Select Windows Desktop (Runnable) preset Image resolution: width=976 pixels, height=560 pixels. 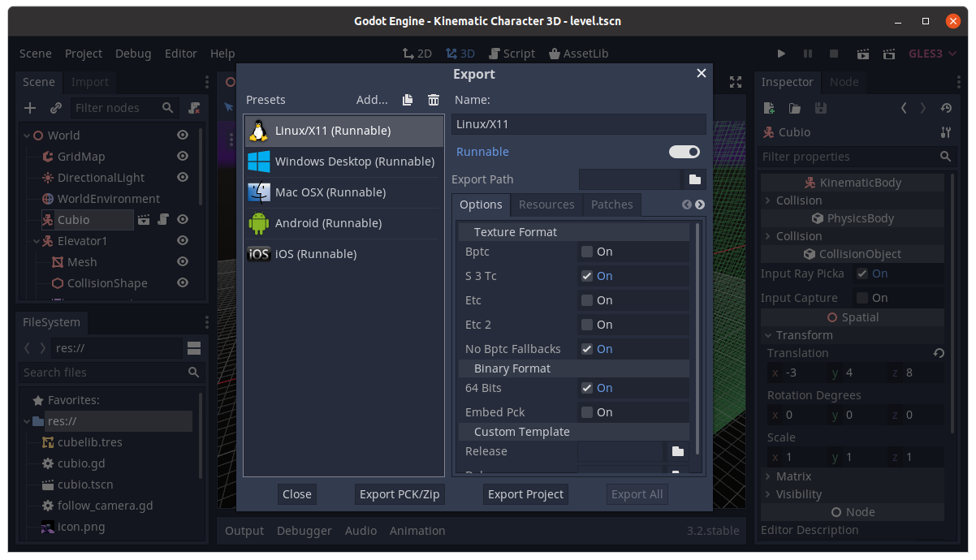344,162
